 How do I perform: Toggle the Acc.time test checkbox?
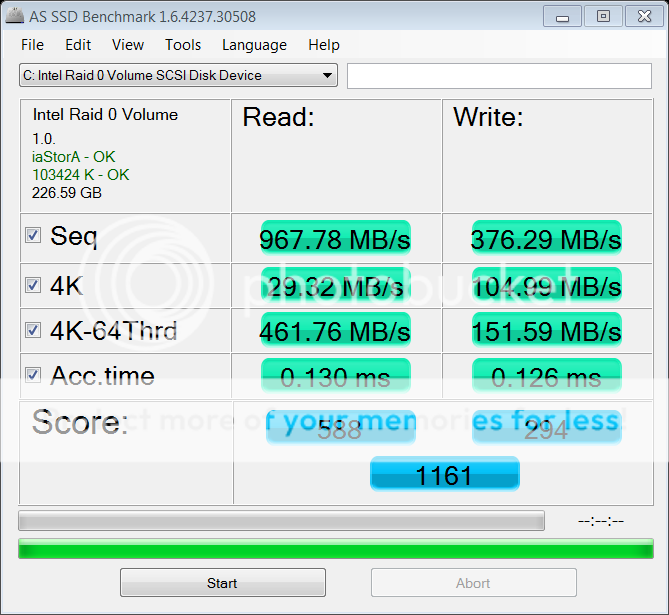click(33, 375)
